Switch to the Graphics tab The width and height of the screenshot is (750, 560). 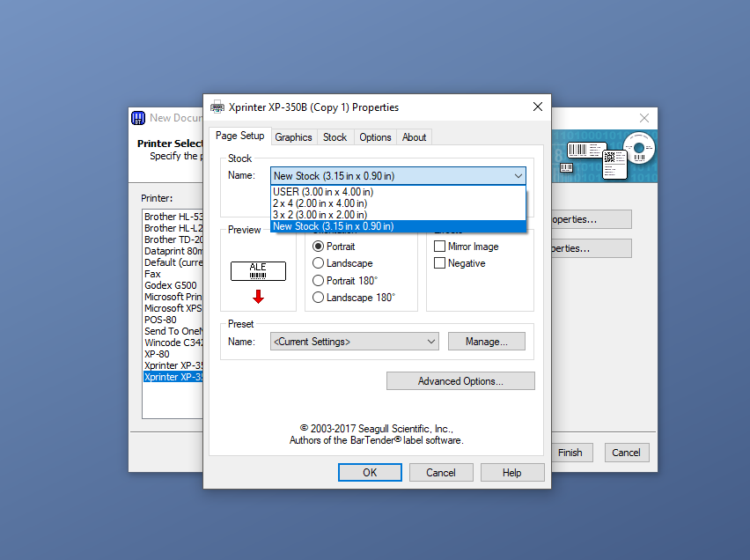[x=293, y=137]
